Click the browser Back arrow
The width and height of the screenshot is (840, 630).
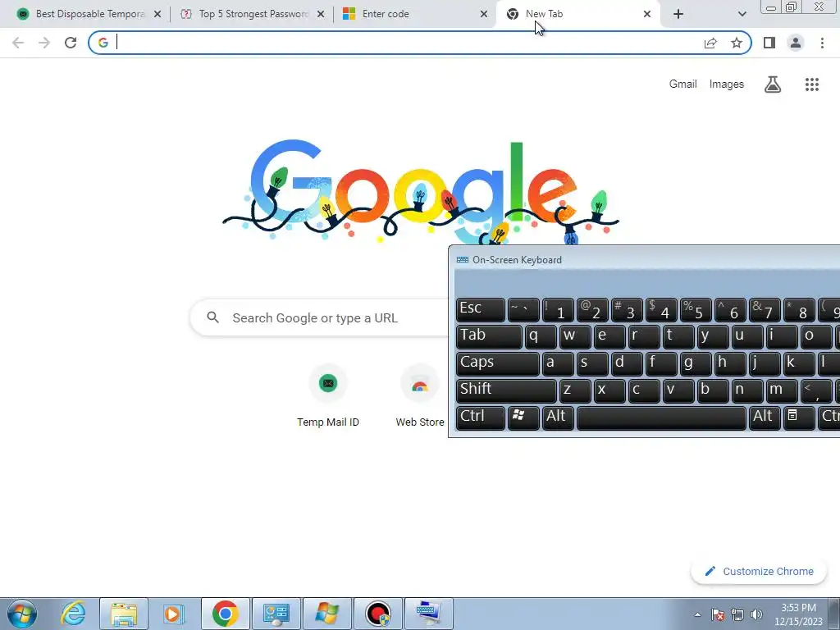[x=18, y=43]
